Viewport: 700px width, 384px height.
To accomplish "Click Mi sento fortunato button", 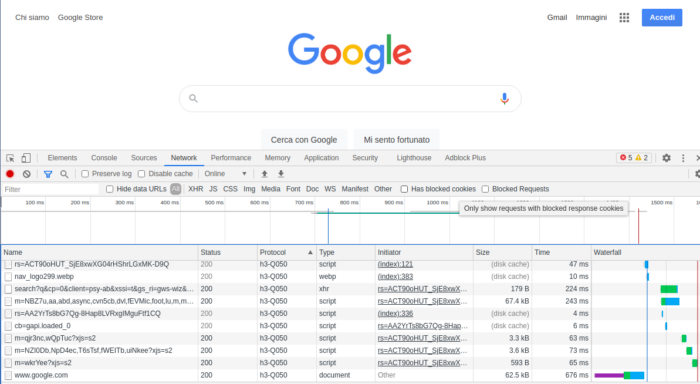I will (x=396, y=140).
